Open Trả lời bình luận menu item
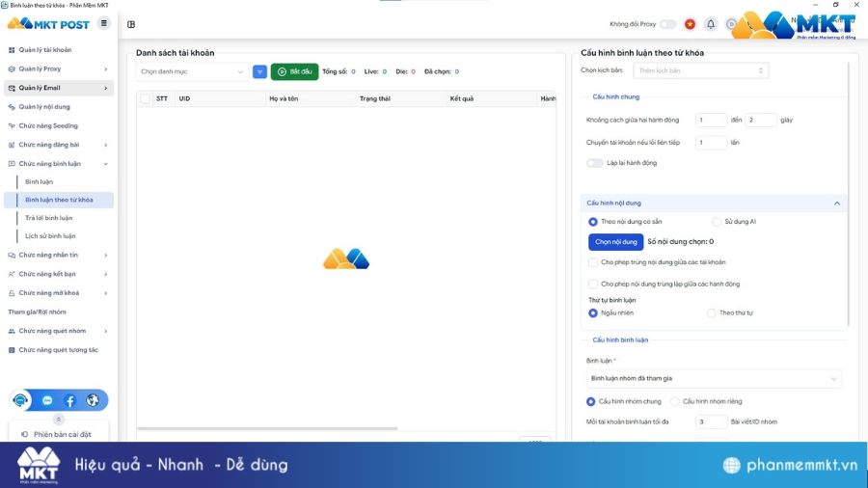Viewport: 868px width, 488px height. pyautogui.click(x=48, y=218)
